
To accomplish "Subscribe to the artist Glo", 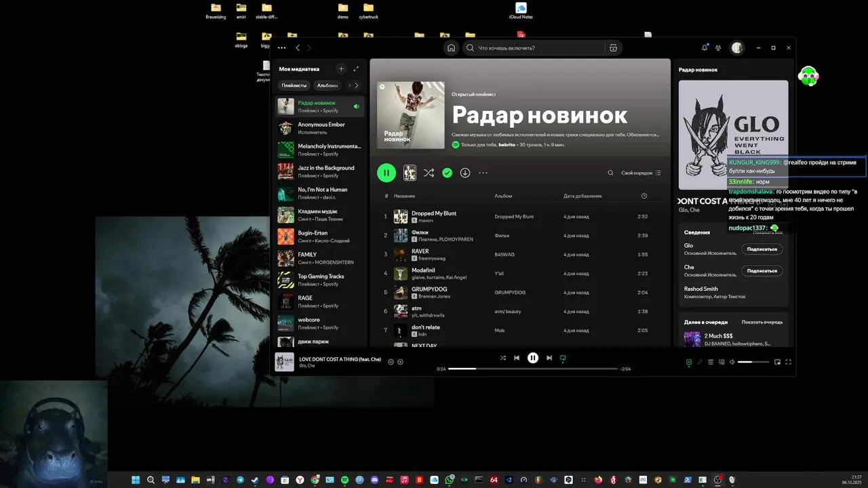I will coord(762,249).
